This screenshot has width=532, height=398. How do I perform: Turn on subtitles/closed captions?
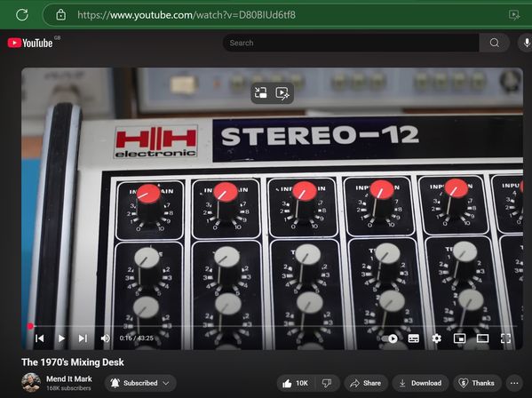[413, 338]
